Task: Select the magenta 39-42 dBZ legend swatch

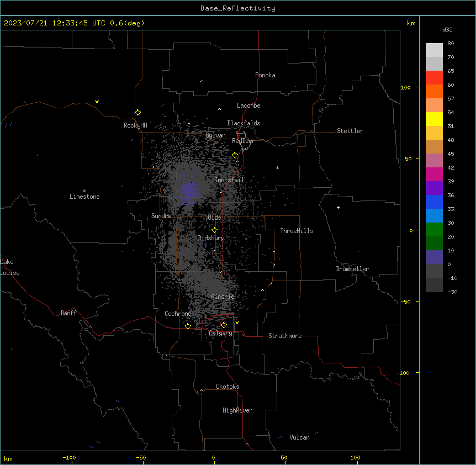Action: pyautogui.click(x=434, y=174)
